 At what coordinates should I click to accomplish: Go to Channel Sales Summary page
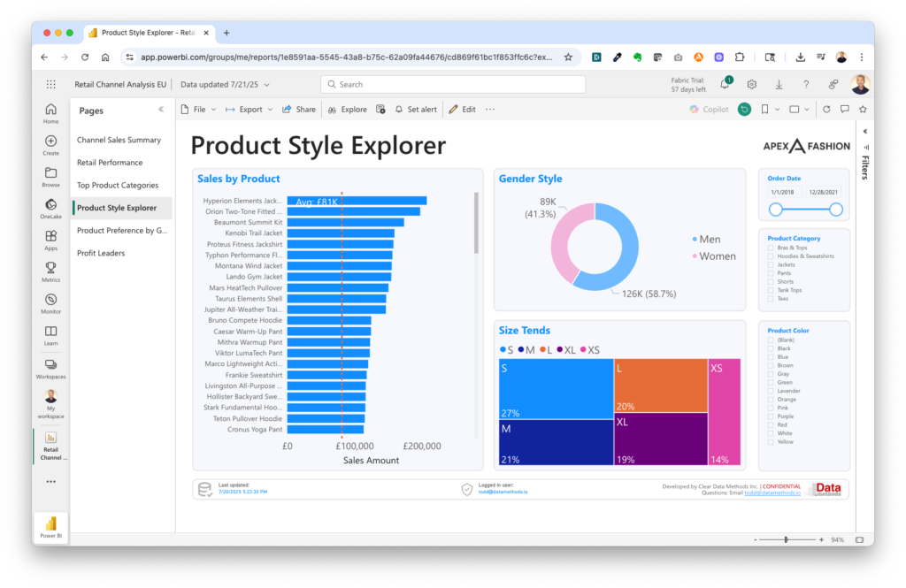(x=119, y=140)
